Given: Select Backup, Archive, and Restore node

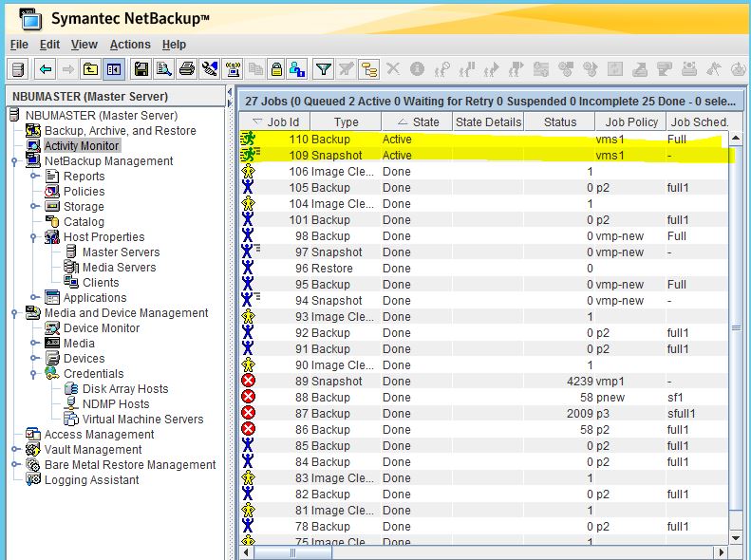Looking at the screenshot, I should click(x=121, y=131).
